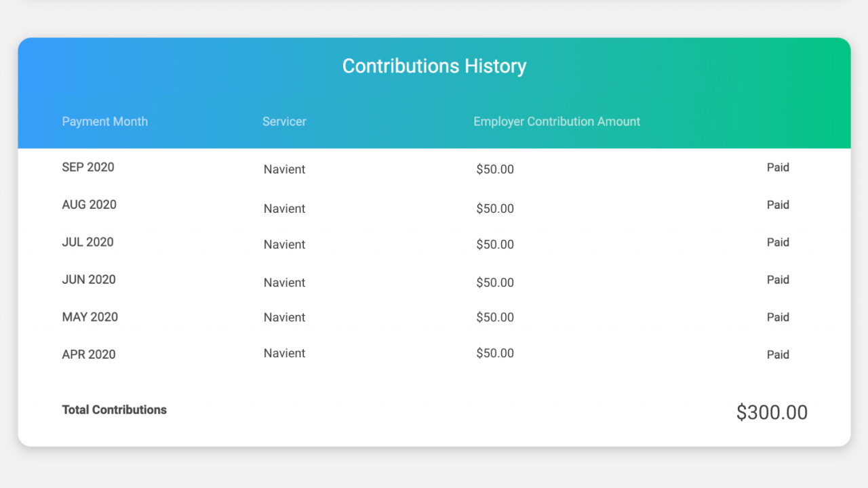Click the Total Contributions label

coord(114,409)
